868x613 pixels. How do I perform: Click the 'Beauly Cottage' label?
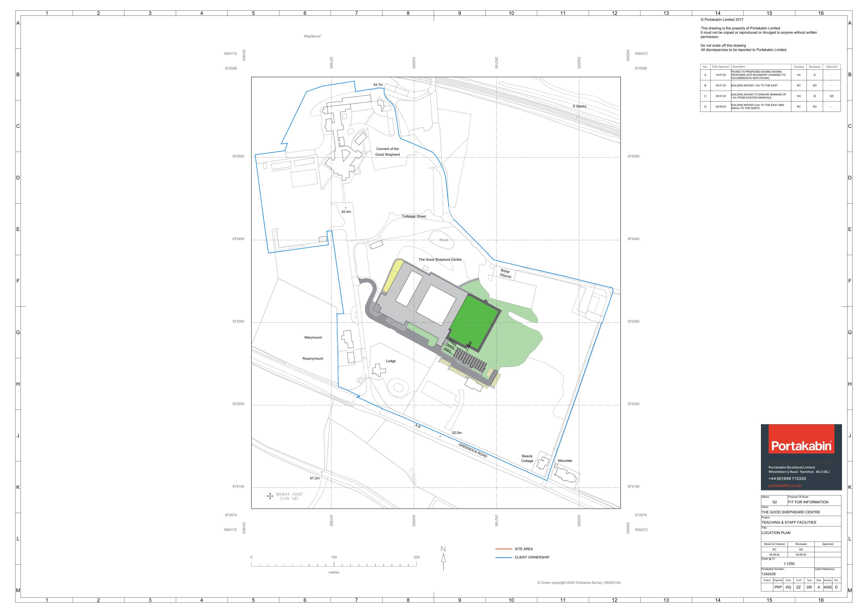click(527, 458)
